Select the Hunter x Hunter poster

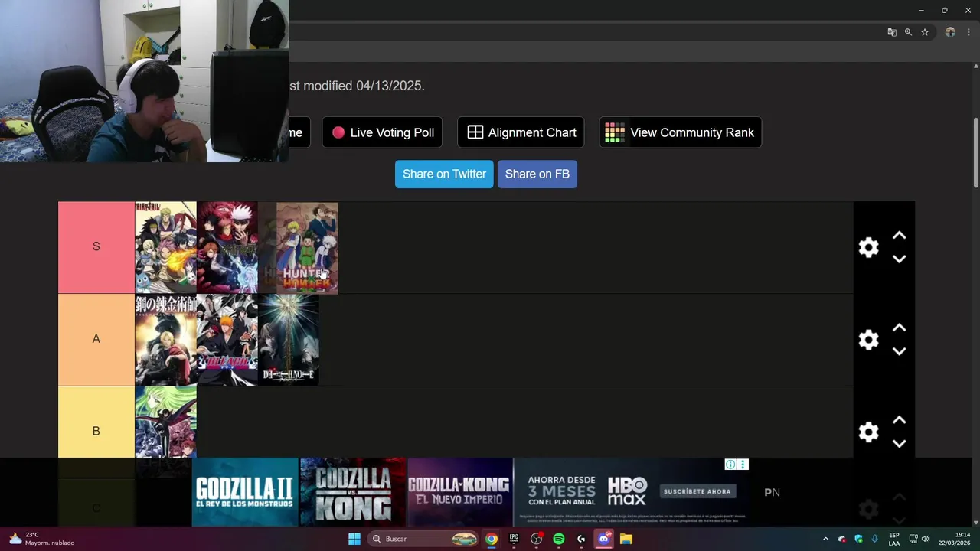[x=306, y=247]
